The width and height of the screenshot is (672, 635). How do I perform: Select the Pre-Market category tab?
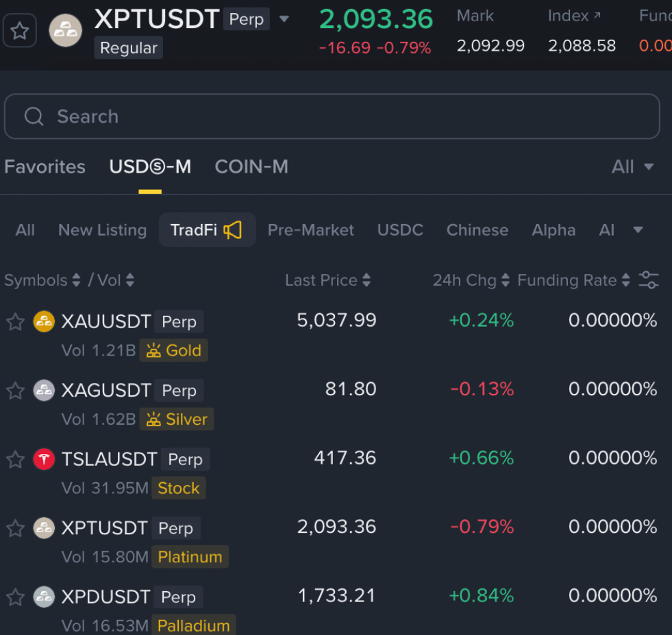tap(310, 230)
